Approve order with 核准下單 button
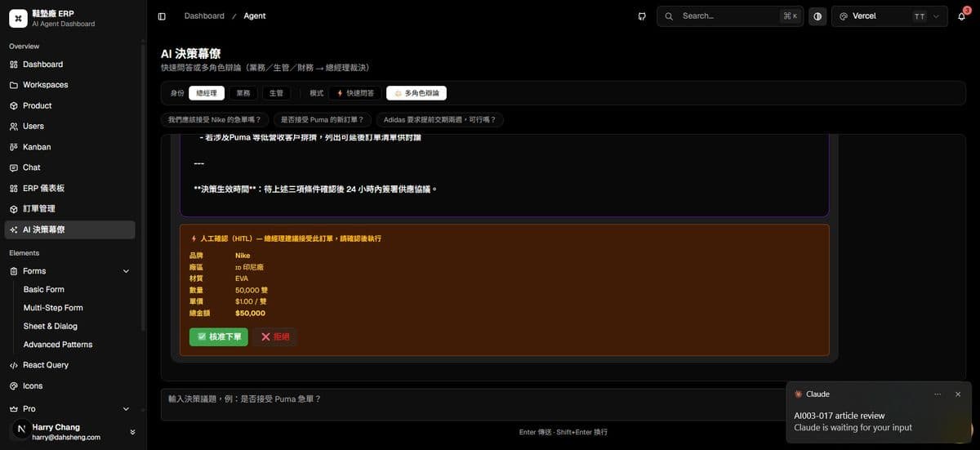Image resolution: width=980 pixels, height=450 pixels. [x=218, y=336]
